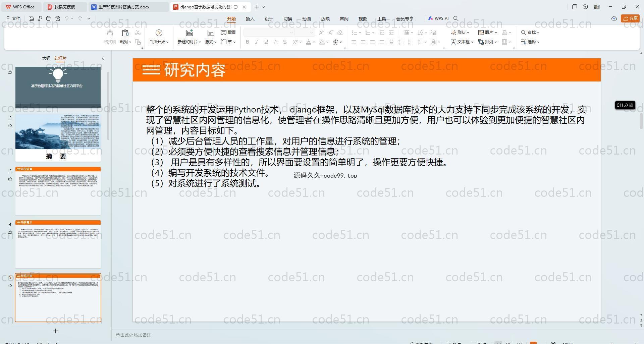Screen dimensions: 644x344
Task: Open the font name combo box
Action: 269,33
